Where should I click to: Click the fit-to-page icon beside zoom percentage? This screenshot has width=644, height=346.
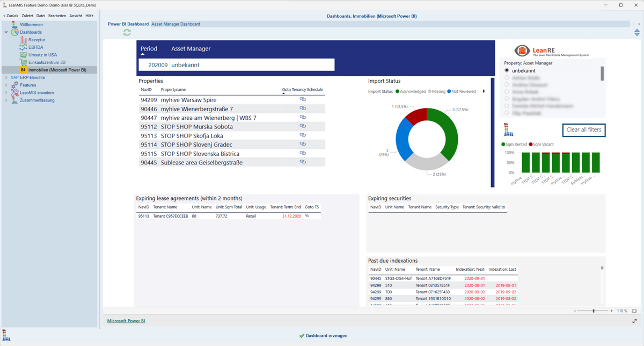(634, 311)
